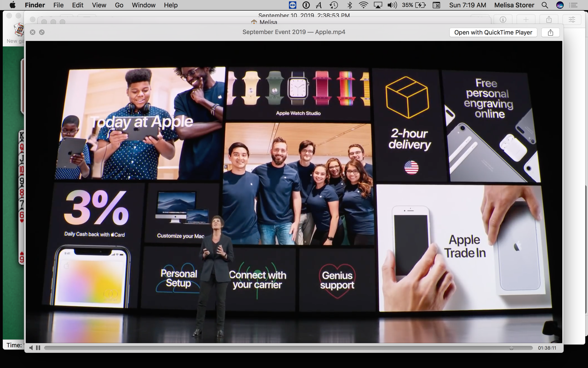Image resolution: width=588 pixels, height=368 pixels.
Task: Click the diamond playhead on scrubber
Action: point(512,348)
